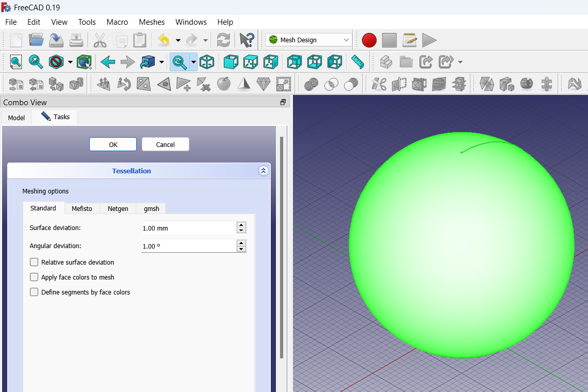Collapse the Tessellation panel
Screen dimensions: 588x392
[264, 170]
